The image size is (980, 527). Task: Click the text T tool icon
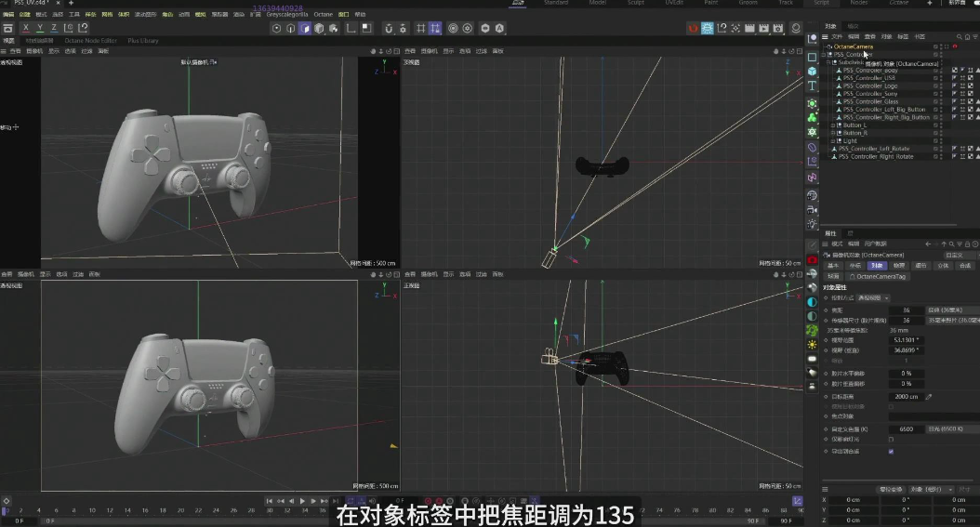tap(812, 86)
